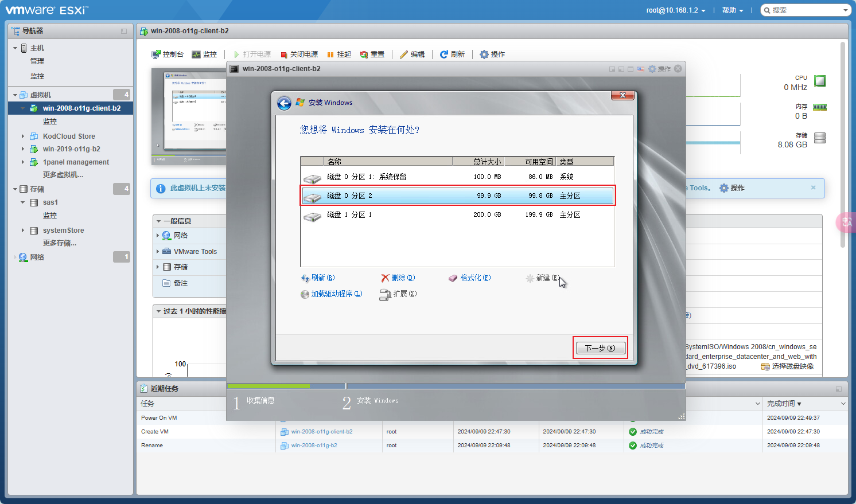Reset the VM using 重置
The width and height of the screenshot is (856, 504).
372,54
